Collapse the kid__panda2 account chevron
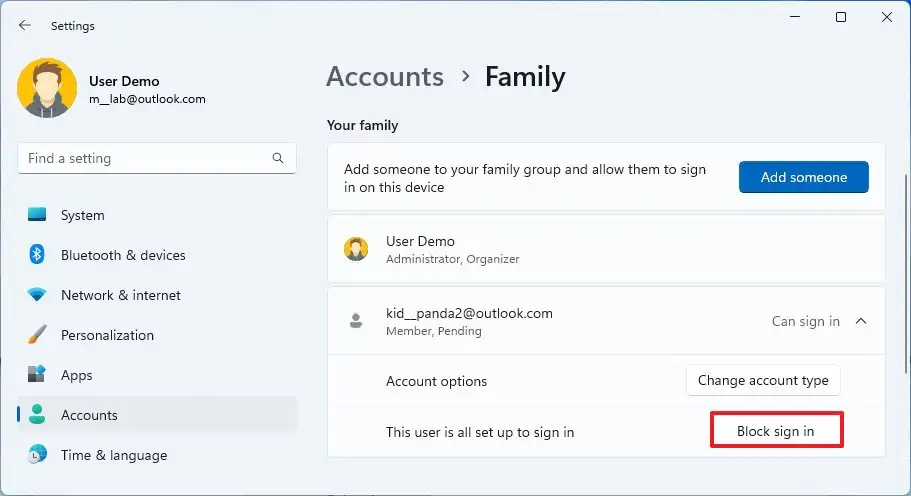Screen dimensions: 911x496 [861, 321]
